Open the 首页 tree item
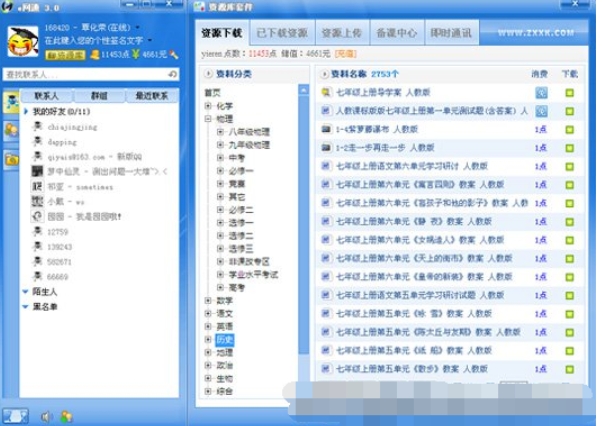This screenshot has height=426, width=603. point(213,93)
